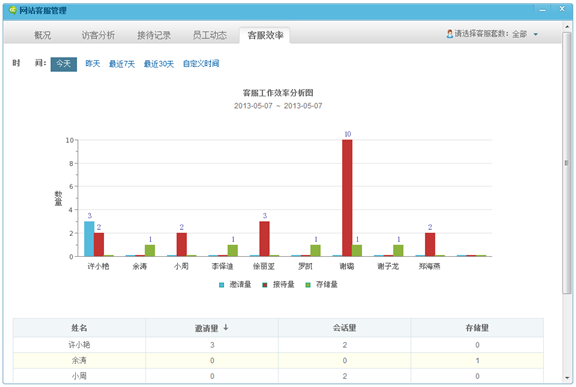This screenshot has width=576, height=387.
Task: Open the 接待记录 tab
Action: pos(154,35)
